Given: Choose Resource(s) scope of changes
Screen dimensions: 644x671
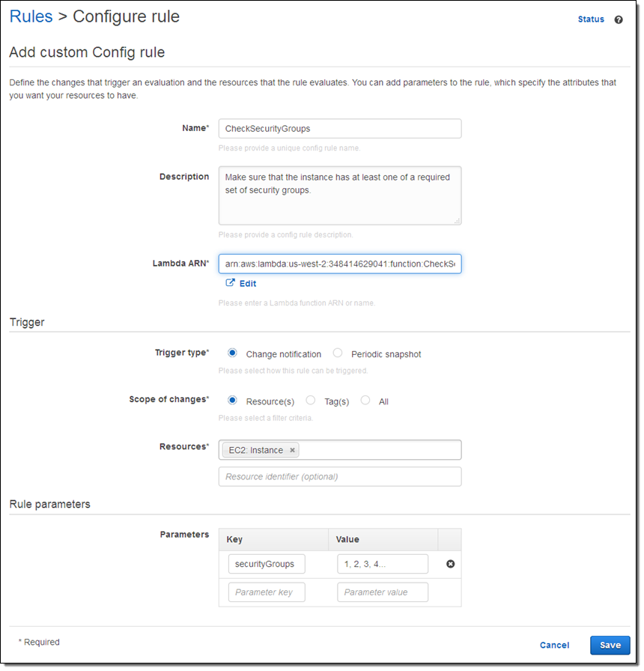Looking at the screenshot, I should point(233,401).
